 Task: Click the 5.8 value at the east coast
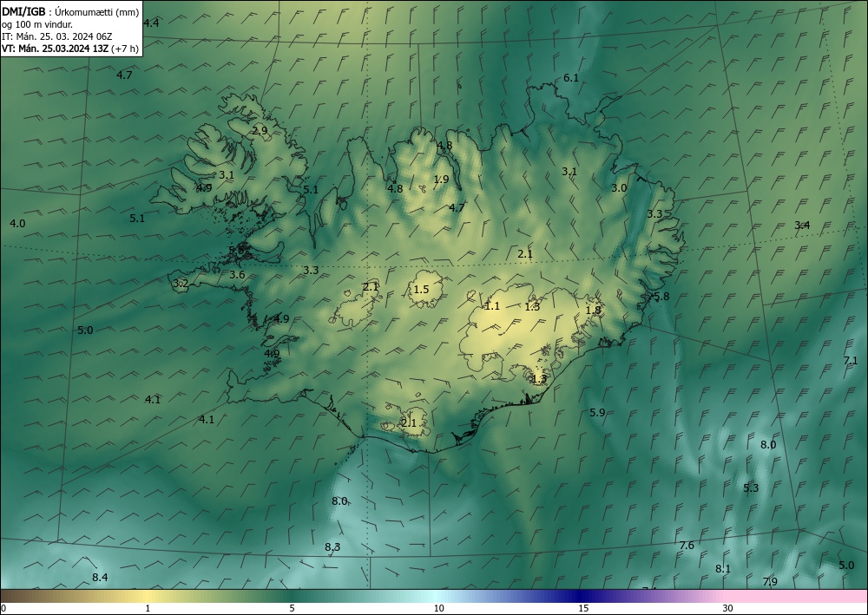point(661,297)
